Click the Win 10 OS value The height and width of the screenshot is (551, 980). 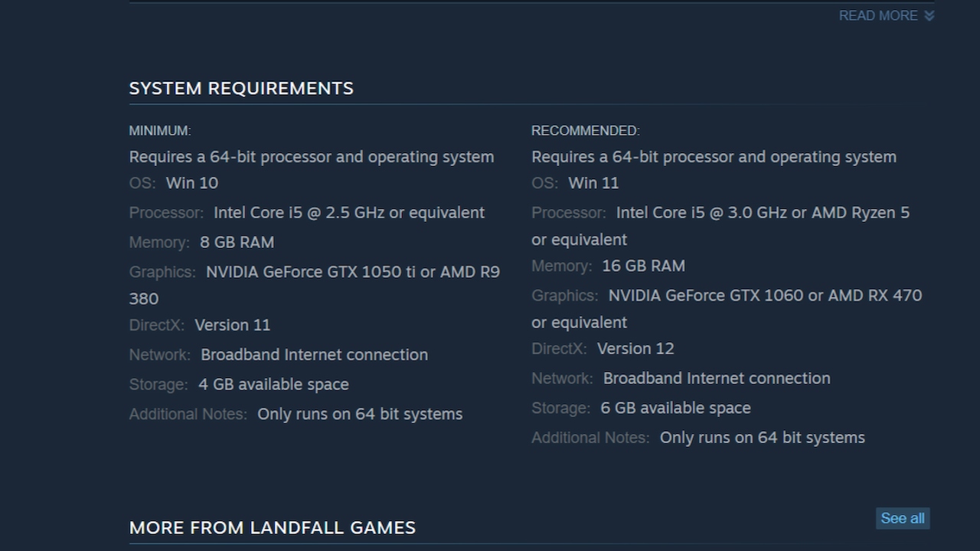191,183
